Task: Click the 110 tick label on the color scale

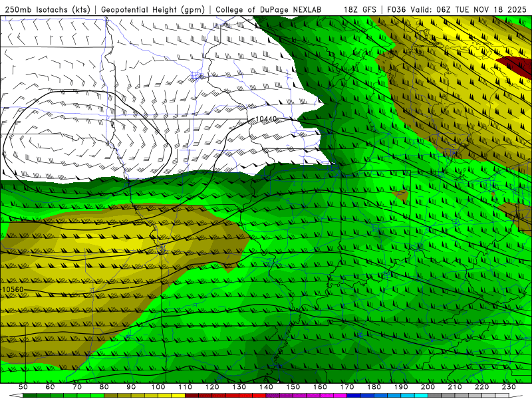Action: (186, 387)
